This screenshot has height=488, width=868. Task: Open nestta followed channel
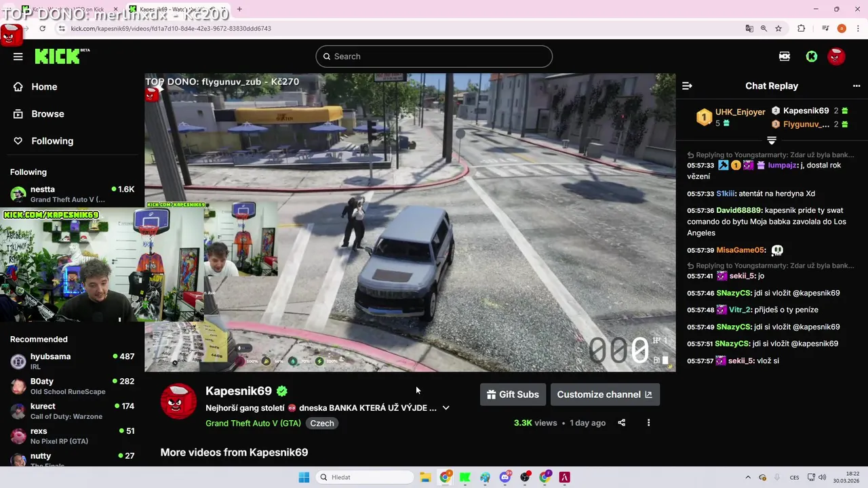72,194
